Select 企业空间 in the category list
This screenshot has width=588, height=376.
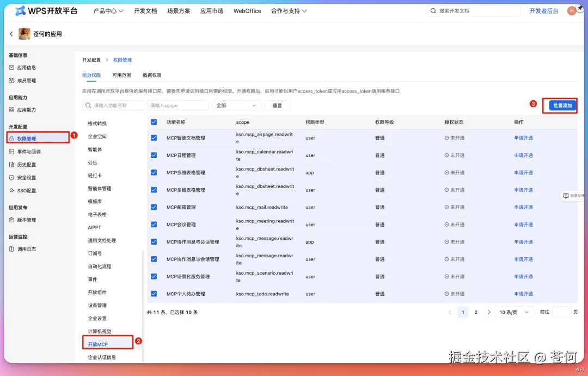[97, 137]
